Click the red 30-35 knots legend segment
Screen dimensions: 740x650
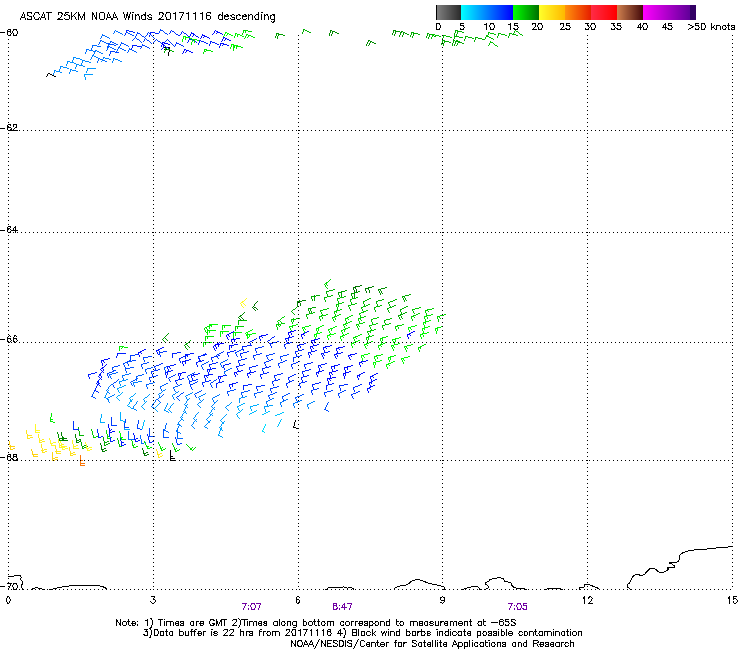coord(604,12)
